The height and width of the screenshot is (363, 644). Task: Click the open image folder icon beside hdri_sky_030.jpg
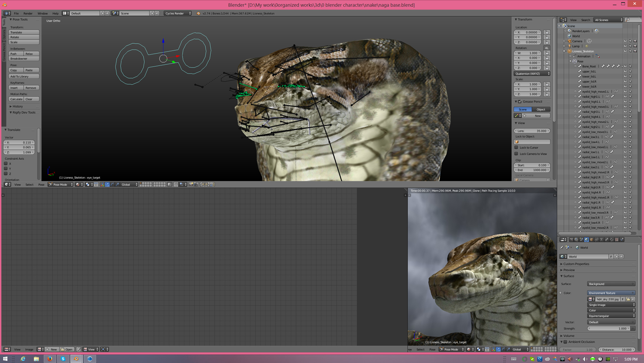(628, 299)
